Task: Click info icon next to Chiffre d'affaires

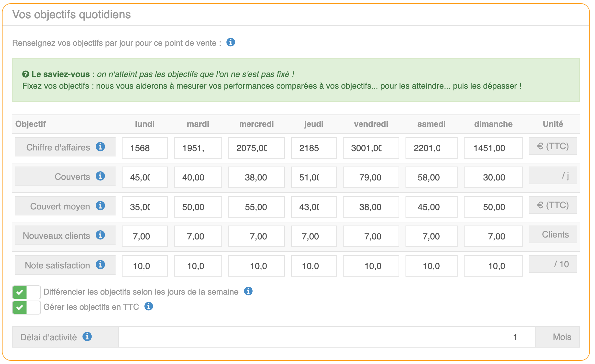Action: 100,147
